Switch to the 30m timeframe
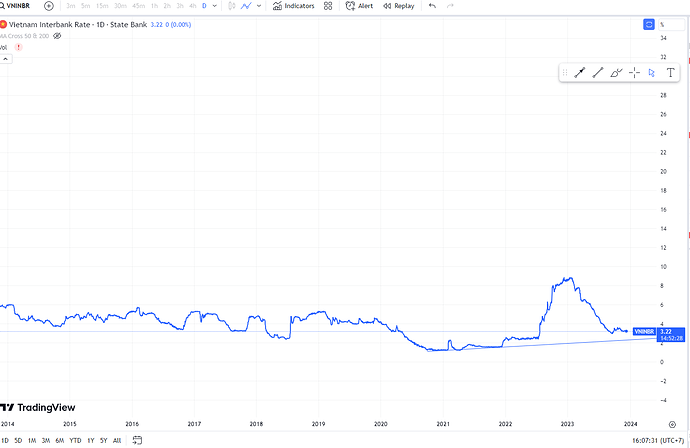690x448 pixels. pyautogui.click(x=121, y=6)
